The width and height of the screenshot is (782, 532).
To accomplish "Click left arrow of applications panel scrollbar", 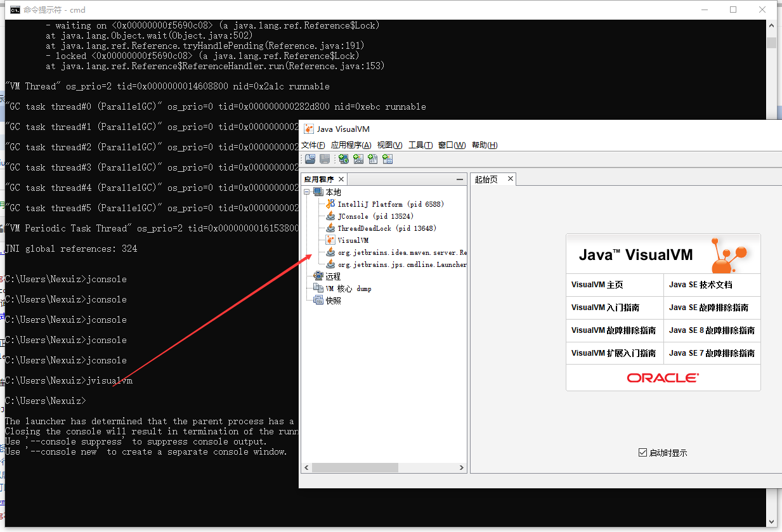I will tap(307, 468).
